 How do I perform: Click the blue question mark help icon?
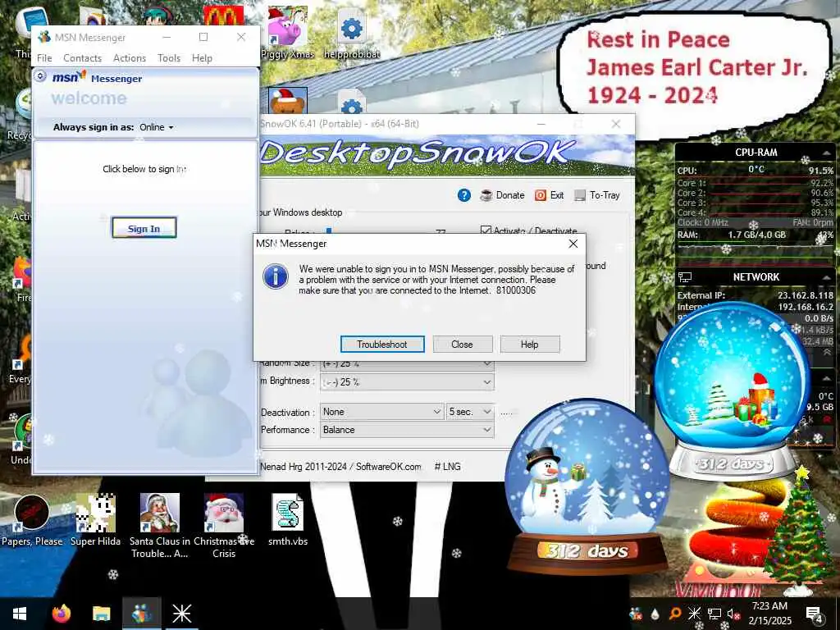click(464, 195)
